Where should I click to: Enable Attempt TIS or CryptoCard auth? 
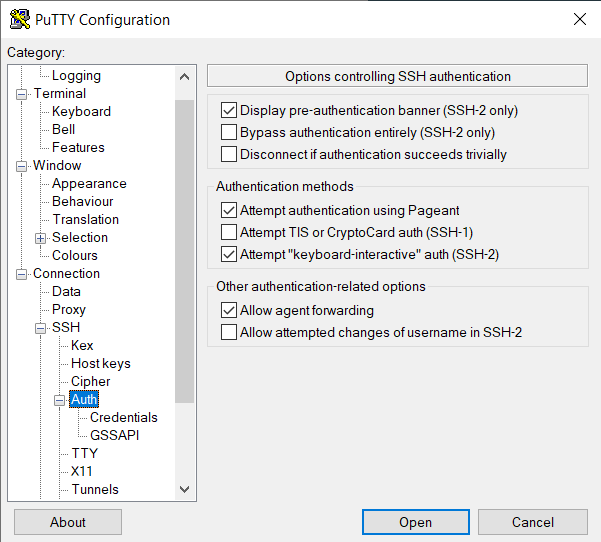point(229,232)
